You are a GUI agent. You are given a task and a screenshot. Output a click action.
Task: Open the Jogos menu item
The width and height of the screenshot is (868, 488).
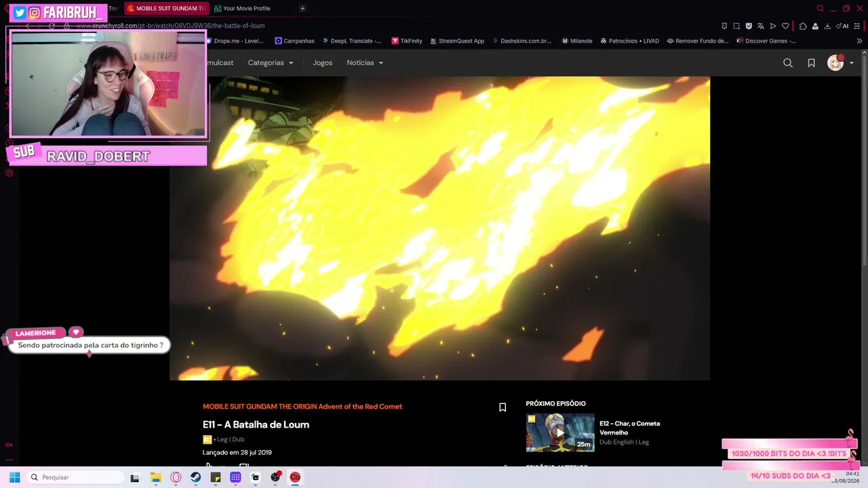[x=323, y=62]
